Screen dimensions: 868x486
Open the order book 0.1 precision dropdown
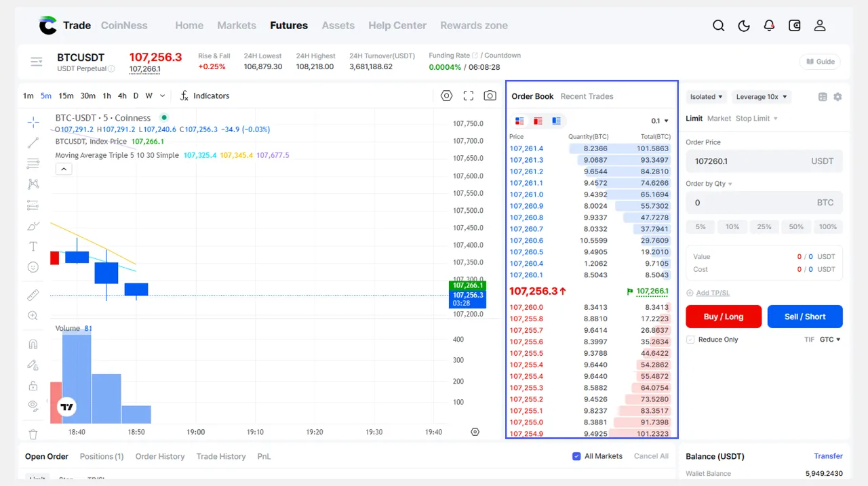click(660, 121)
